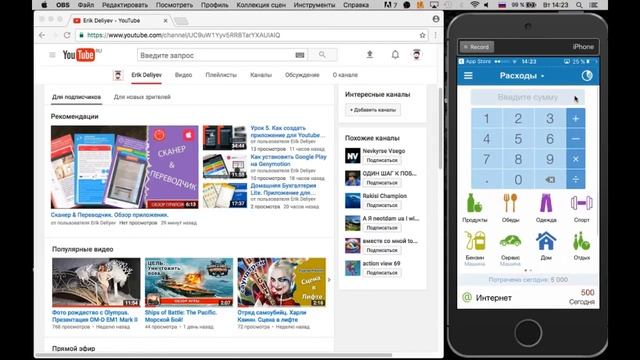This screenshot has height=360, width=640.
Task: Open the pie chart statistics icon
Action: tap(587, 76)
